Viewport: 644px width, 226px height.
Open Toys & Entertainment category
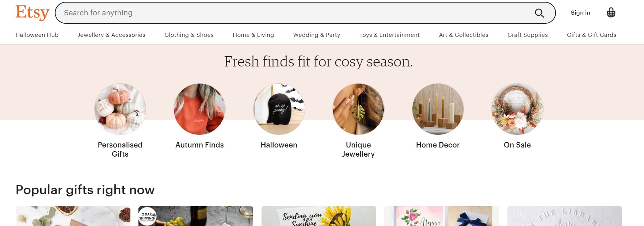point(389,35)
